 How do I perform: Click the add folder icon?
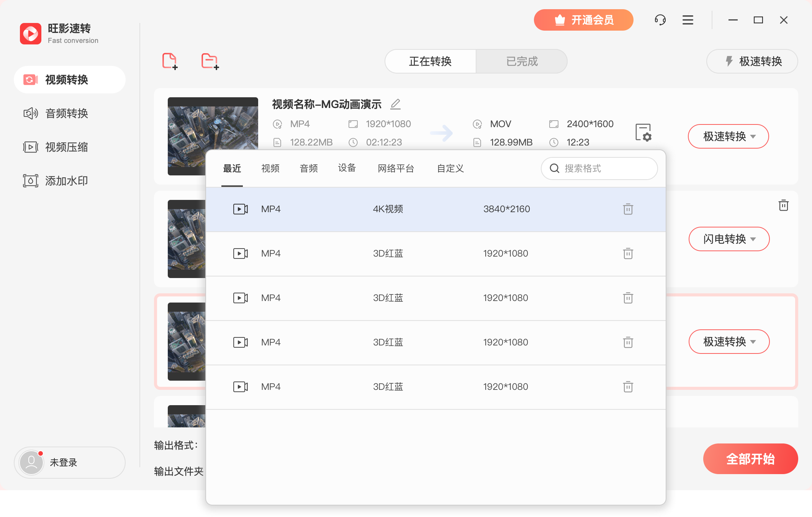click(x=210, y=61)
